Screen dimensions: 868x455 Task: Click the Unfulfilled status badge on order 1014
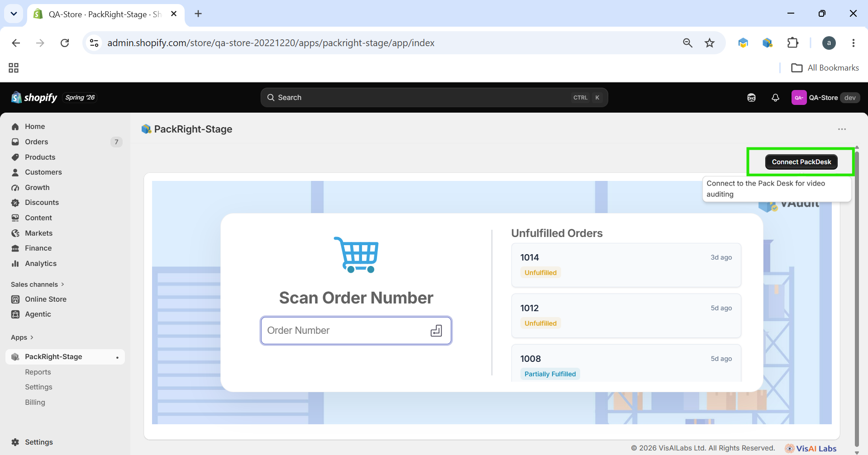540,273
